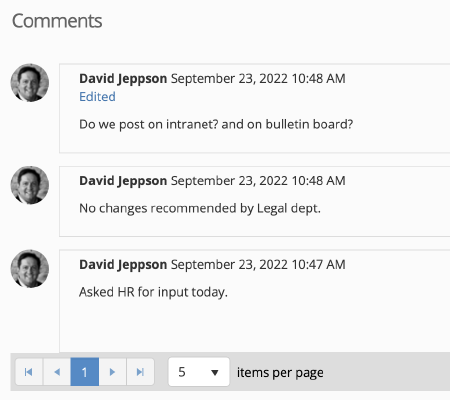
Task: Open the items per page dropdown
Action: (x=199, y=372)
